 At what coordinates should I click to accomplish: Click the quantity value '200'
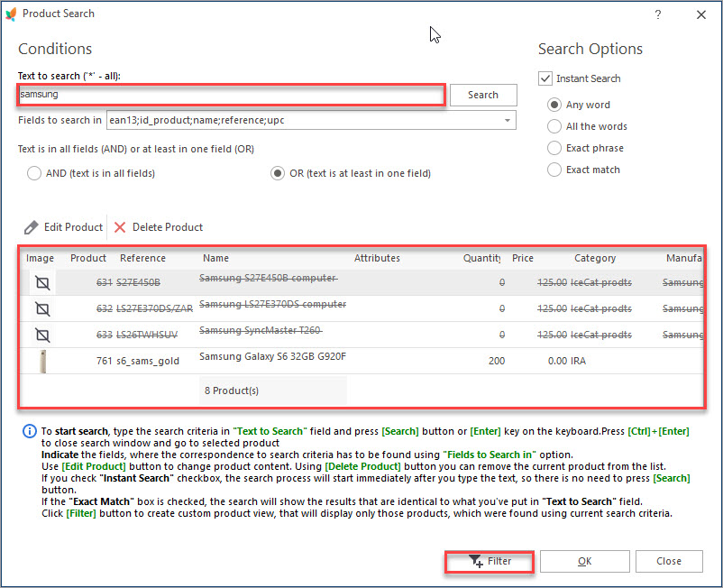point(497,361)
